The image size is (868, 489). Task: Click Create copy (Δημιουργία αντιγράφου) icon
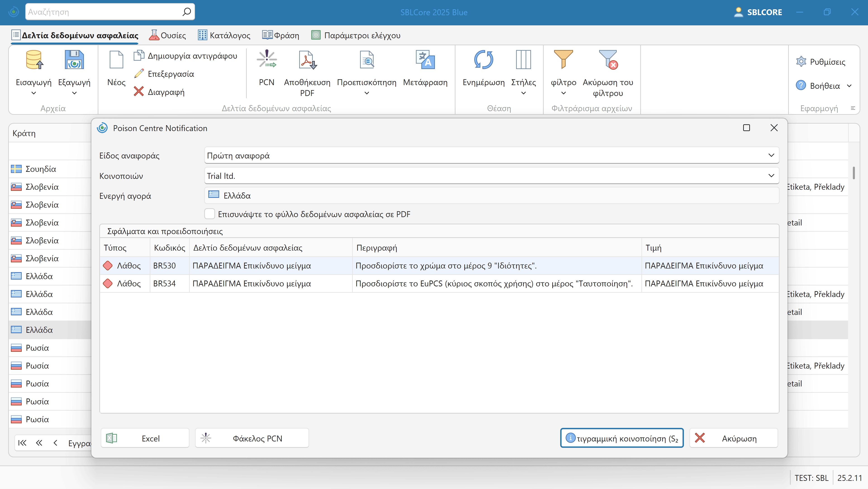pyautogui.click(x=138, y=55)
